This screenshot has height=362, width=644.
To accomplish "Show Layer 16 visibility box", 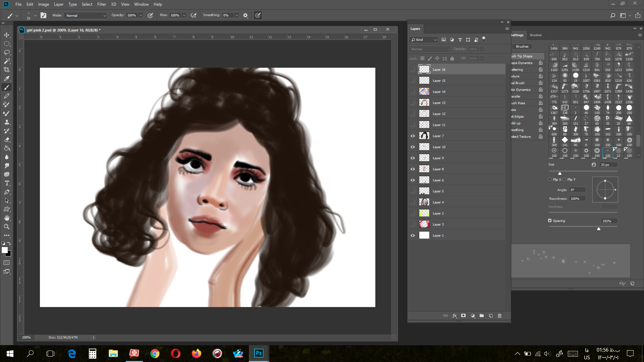I will (x=413, y=69).
